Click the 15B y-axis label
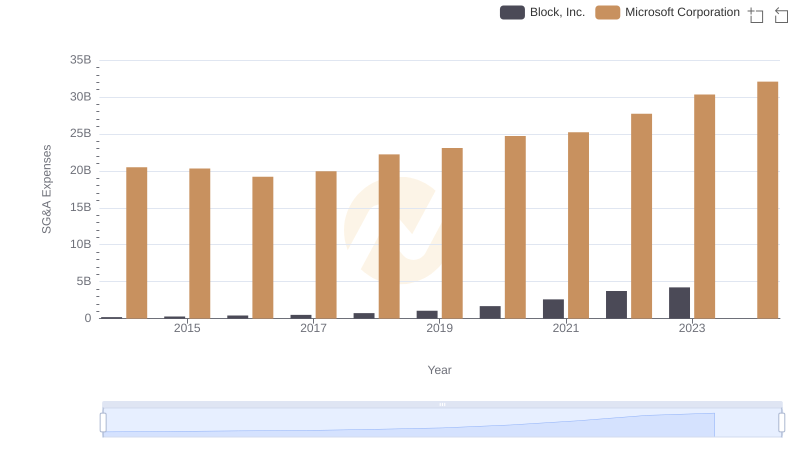Viewport: 800px width, 461px height. [x=81, y=208]
